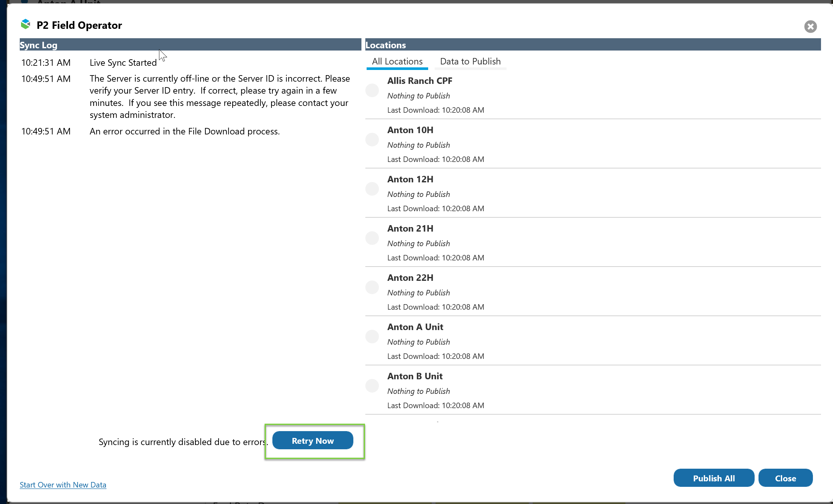Select the Anton B Unit status circle

[372, 386]
